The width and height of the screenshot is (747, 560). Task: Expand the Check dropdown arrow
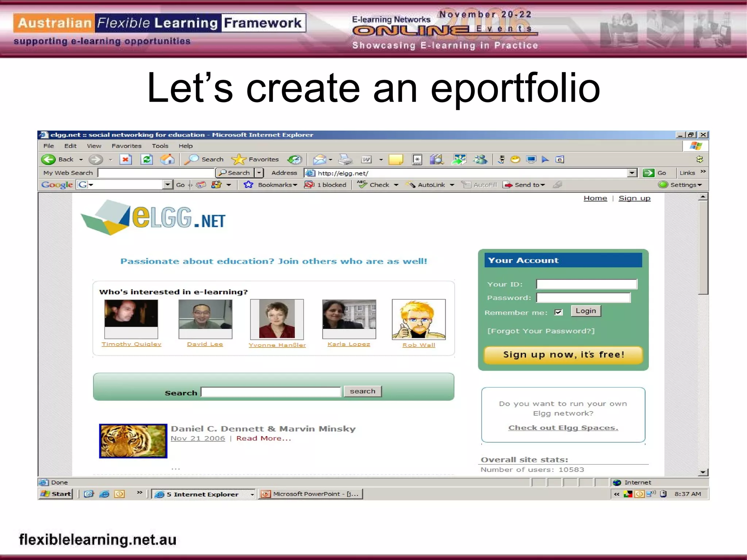(x=396, y=185)
